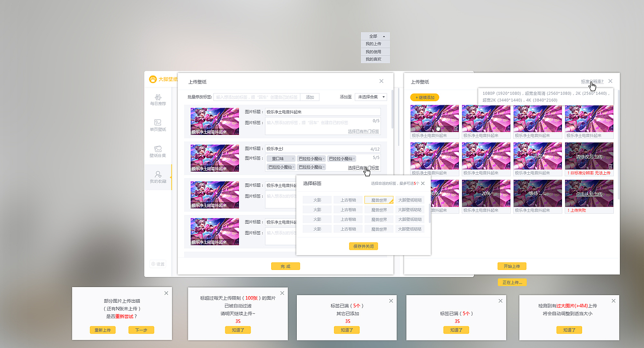644x348 pixels.
Task: Click the 点击从新上传 failed upload retry thumbnail
Action: point(589,194)
